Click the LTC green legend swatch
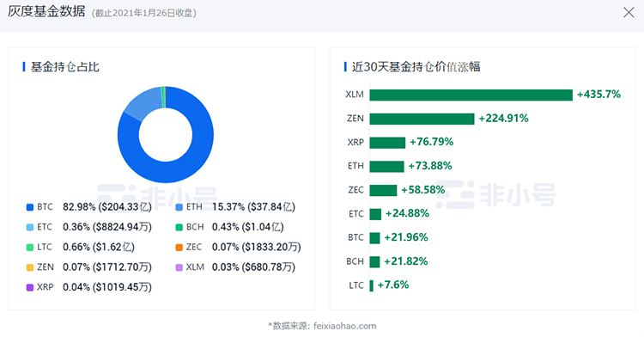644x337 pixels. (30, 248)
